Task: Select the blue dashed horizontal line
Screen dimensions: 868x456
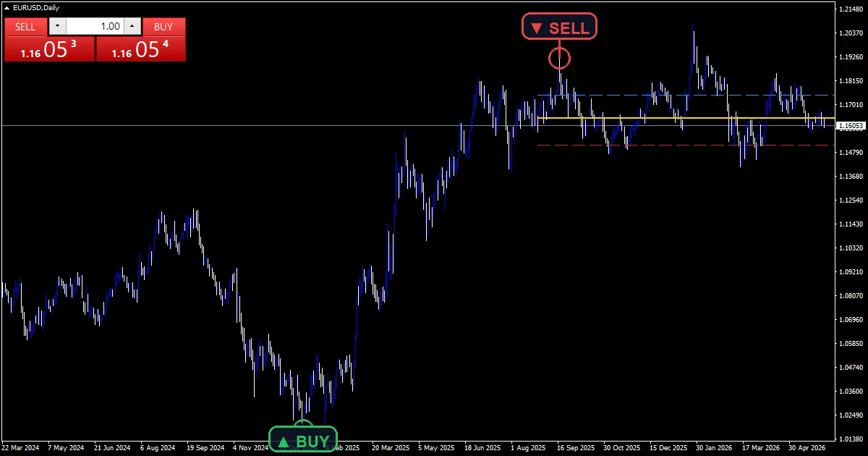Action: (x=686, y=95)
